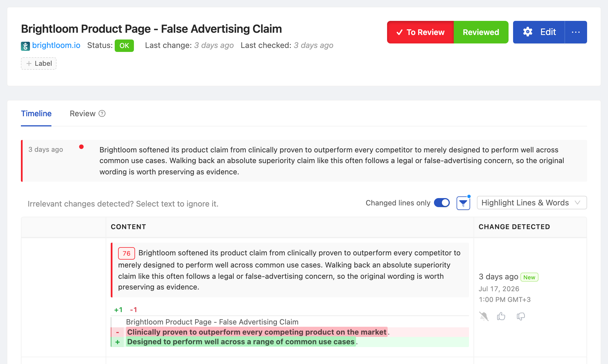608x364 pixels.
Task: Click the CHANGE DETECTED column header
Action: (x=514, y=227)
